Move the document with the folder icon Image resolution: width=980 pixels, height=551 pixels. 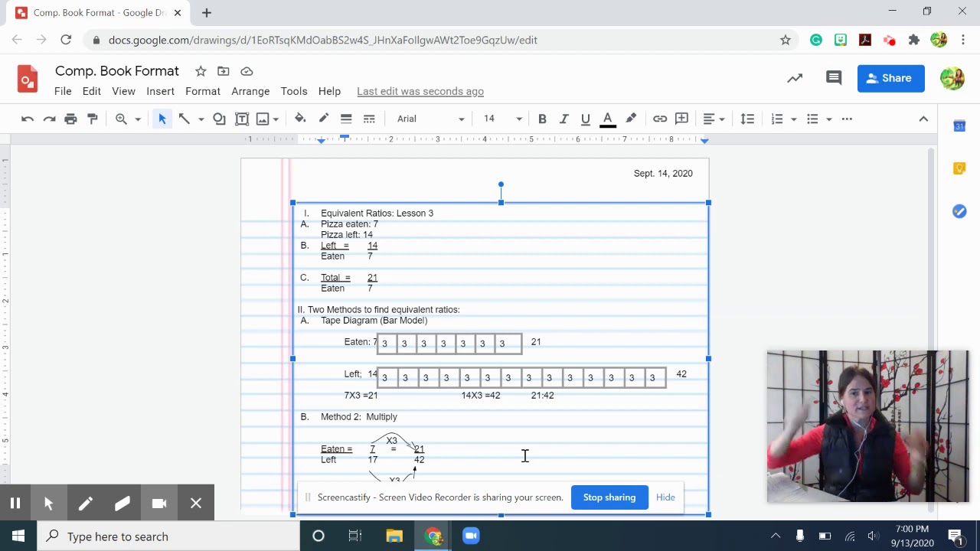(224, 71)
